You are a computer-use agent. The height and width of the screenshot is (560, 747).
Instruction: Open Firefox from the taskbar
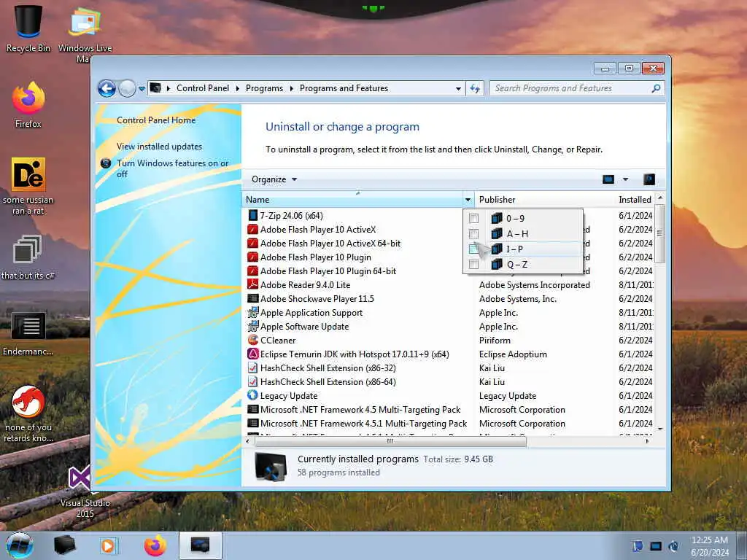pyautogui.click(x=155, y=545)
